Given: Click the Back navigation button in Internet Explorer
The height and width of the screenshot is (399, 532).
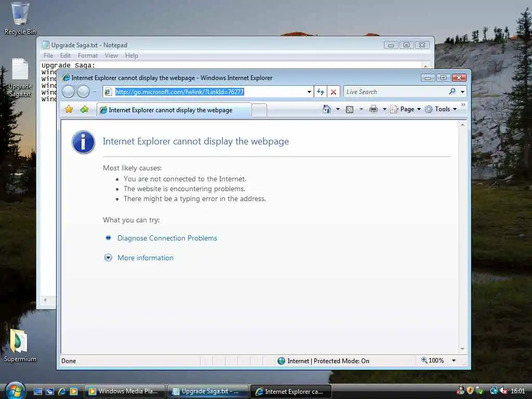Looking at the screenshot, I should [x=68, y=91].
